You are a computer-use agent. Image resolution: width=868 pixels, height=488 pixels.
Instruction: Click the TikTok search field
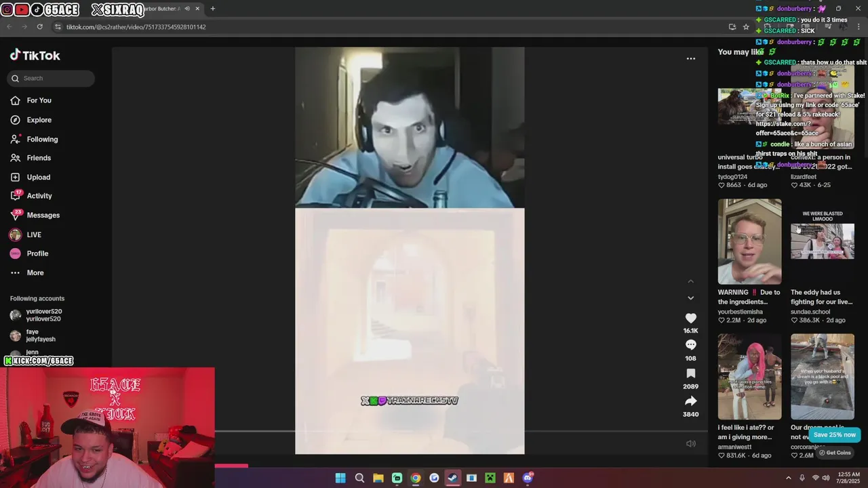click(51, 78)
